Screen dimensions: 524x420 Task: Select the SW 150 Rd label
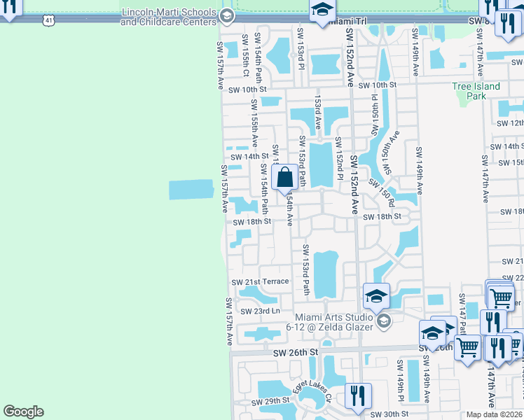tap(382, 192)
